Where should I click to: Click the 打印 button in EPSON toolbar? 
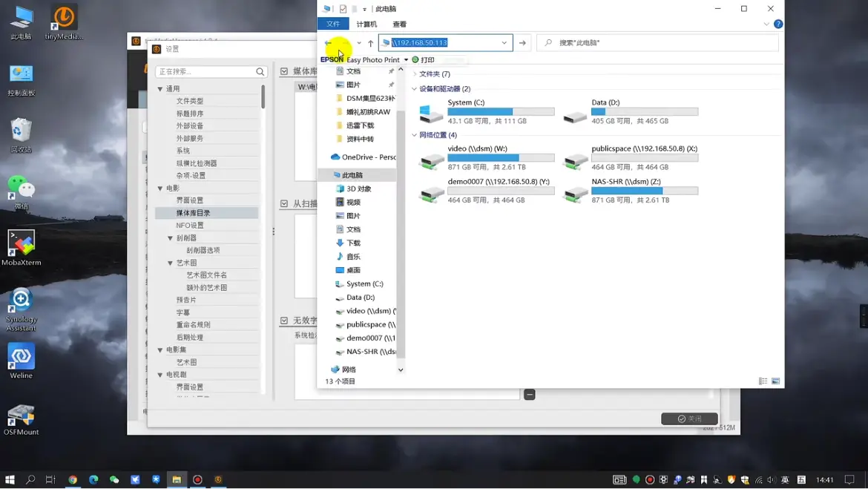click(424, 60)
